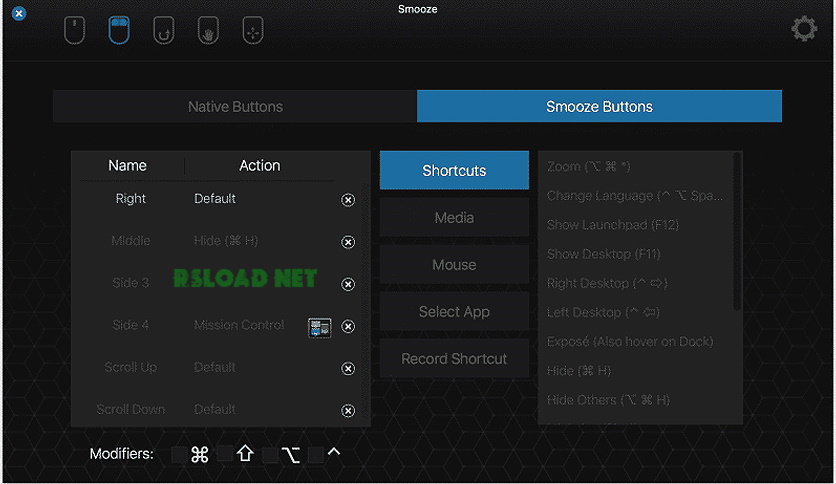Open the Select App category
Screen dimensions: 836x484
point(454,312)
